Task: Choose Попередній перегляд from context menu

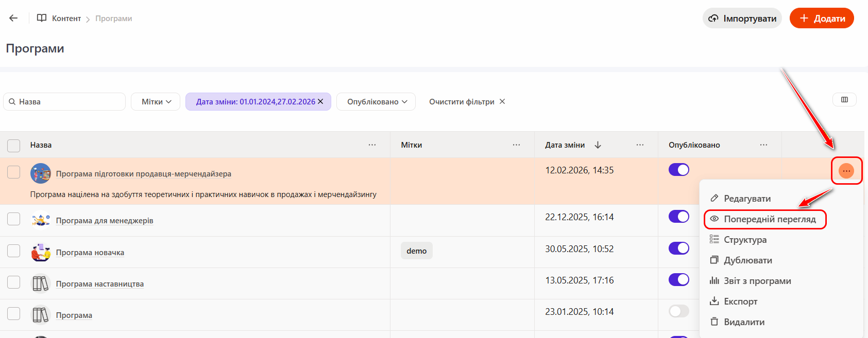Action: (769, 219)
